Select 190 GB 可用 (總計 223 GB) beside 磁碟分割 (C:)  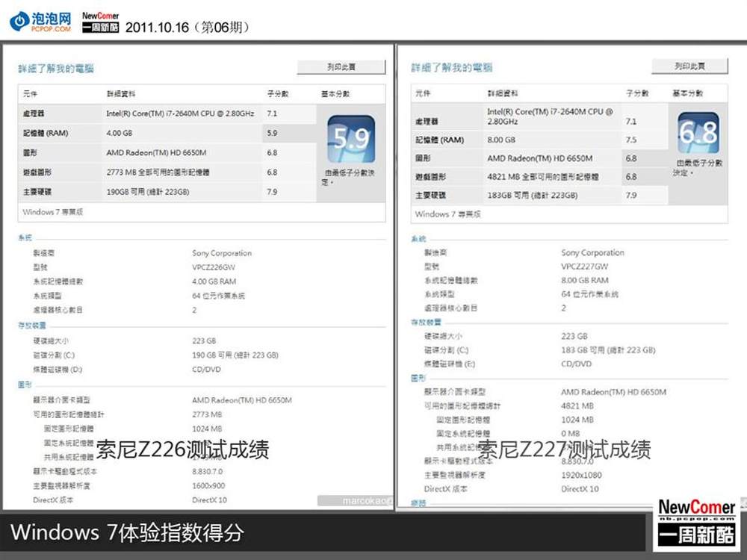pyautogui.click(x=235, y=355)
